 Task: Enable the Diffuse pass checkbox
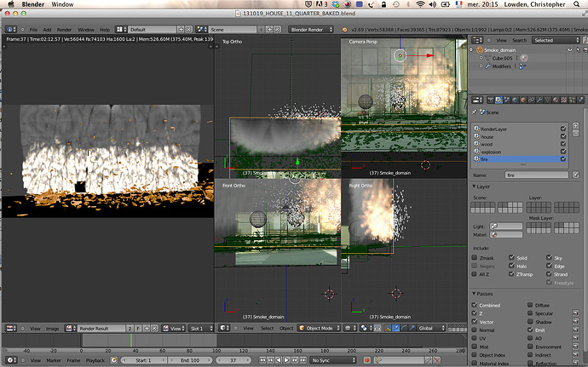point(530,305)
